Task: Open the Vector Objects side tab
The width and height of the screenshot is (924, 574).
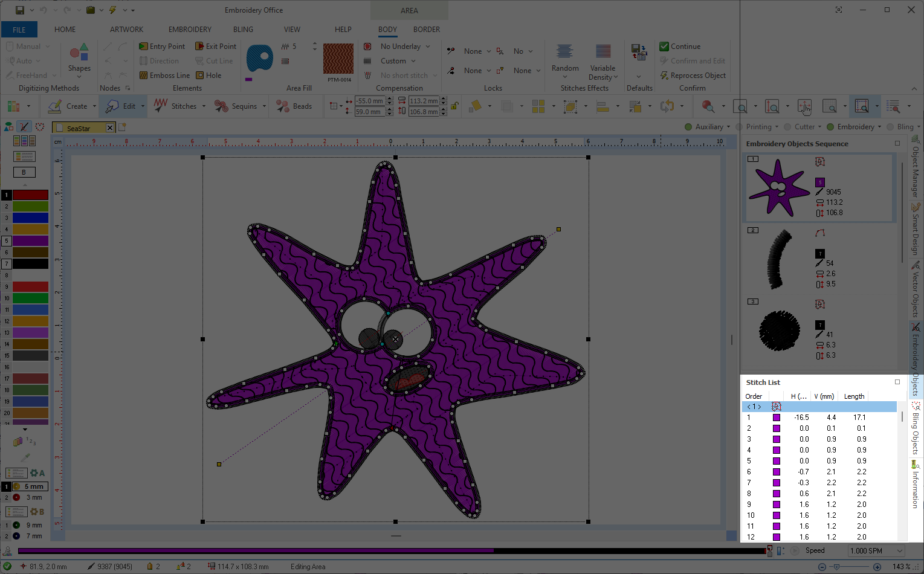Action: (916, 290)
